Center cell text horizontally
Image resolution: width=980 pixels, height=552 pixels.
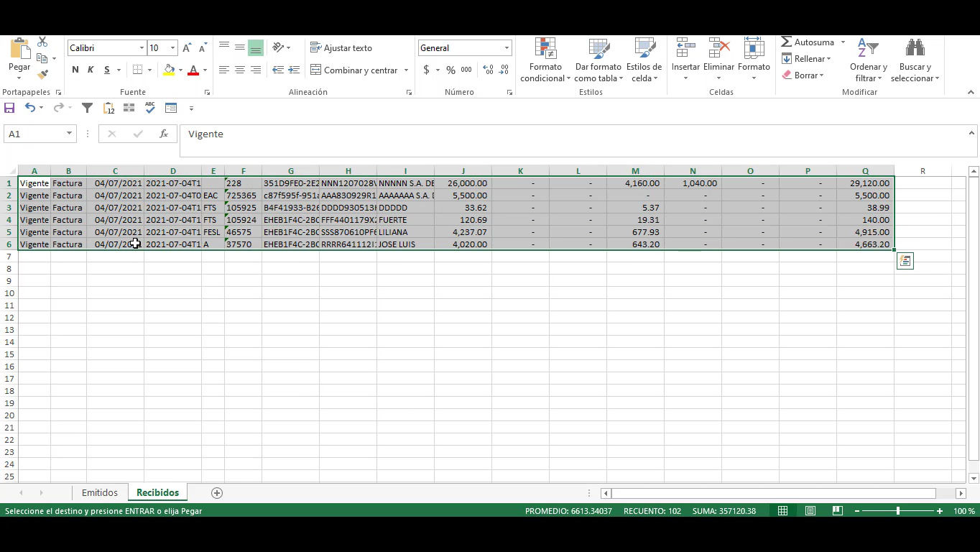point(240,70)
